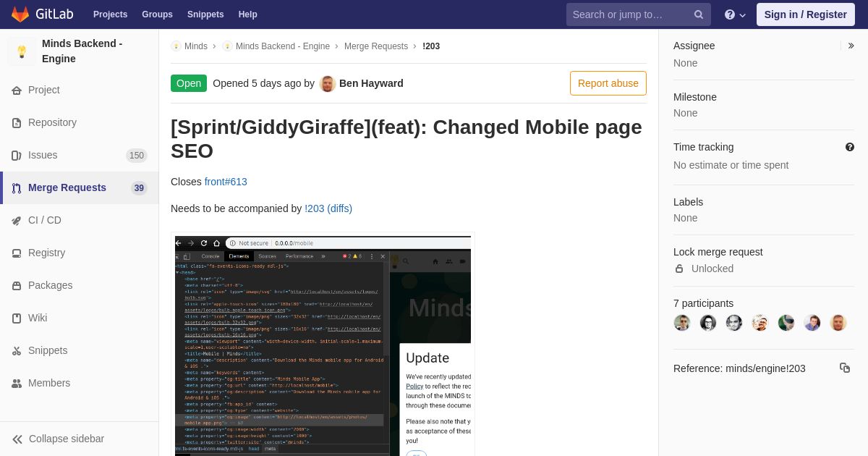The height and width of the screenshot is (456, 868).
Task: Click the !203 breadcrumb item
Action: point(431,46)
